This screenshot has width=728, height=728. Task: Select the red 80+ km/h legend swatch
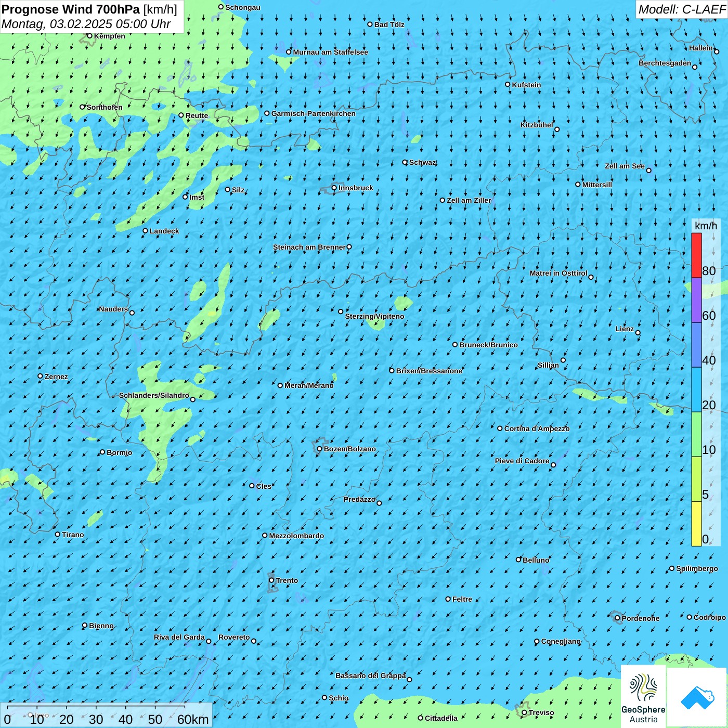pos(696,255)
